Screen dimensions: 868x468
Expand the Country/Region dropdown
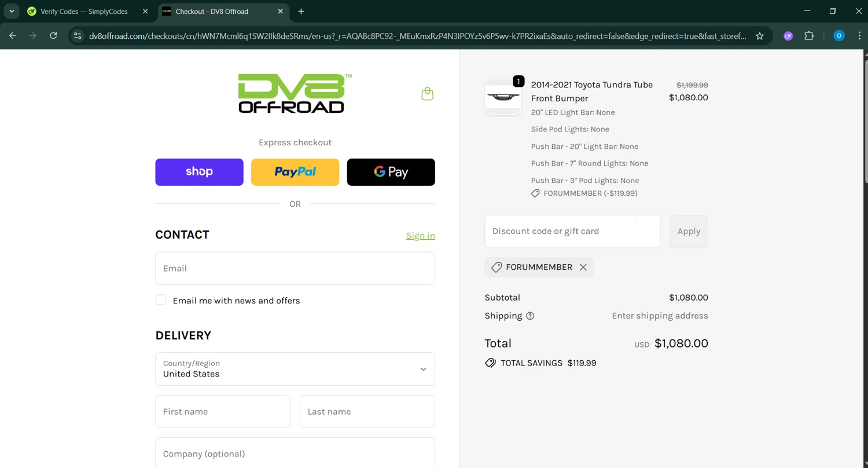(x=295, y=369)
